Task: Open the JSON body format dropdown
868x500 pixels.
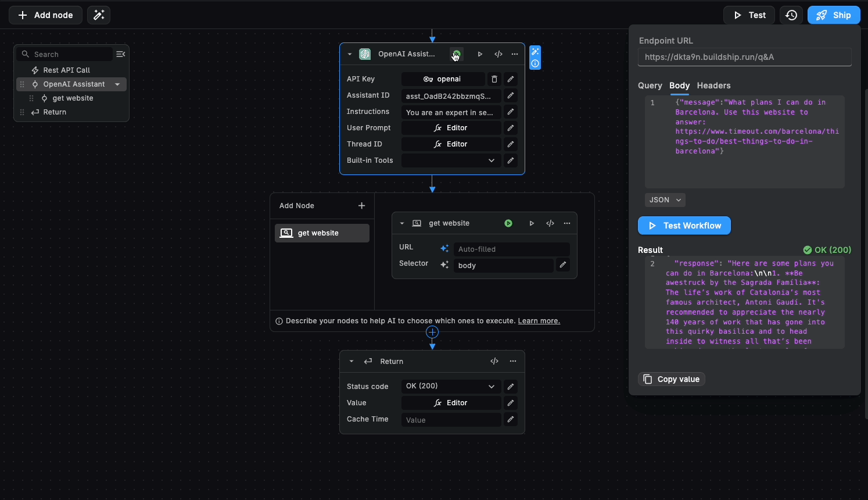Action: pos(665,200)
